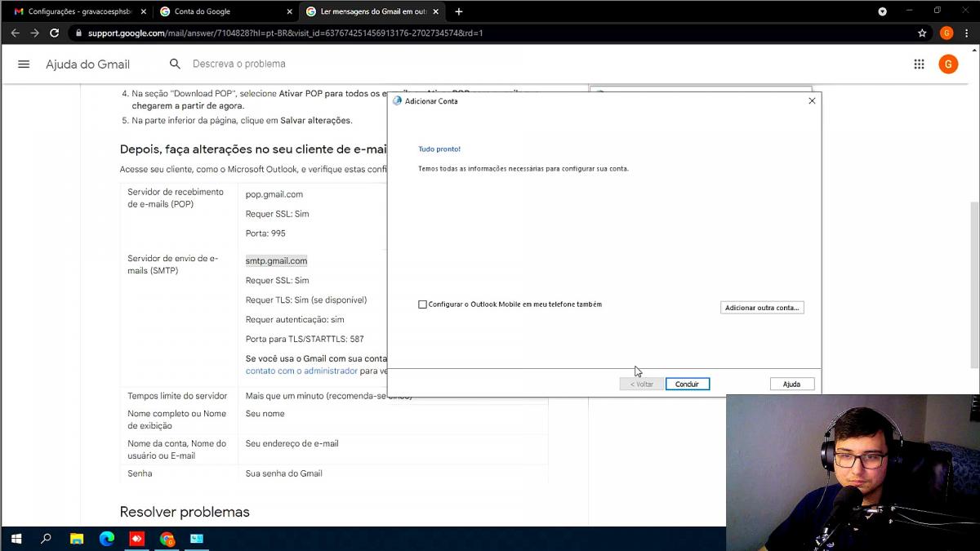Image resolution: width=980 pixels, height=551 pixels.
Task: Click Sua senha do Gmail cell
Action: point(284,473)
